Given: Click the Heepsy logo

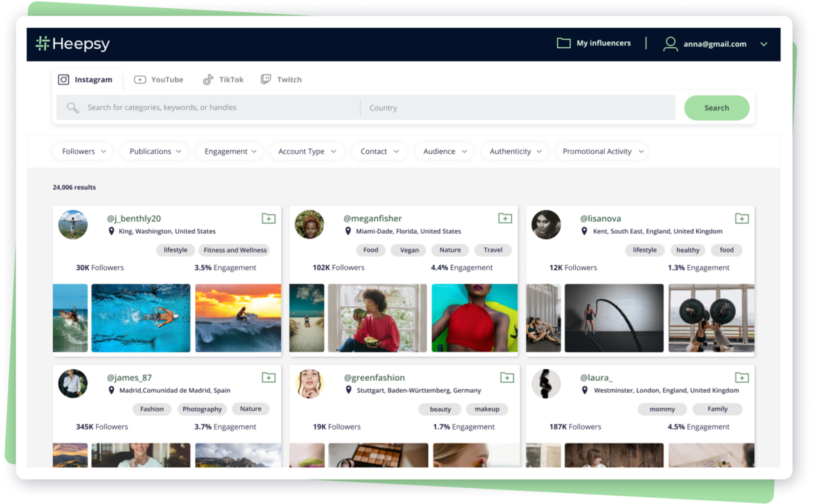Looking at the screenshot, I should [x=72, y=44].
